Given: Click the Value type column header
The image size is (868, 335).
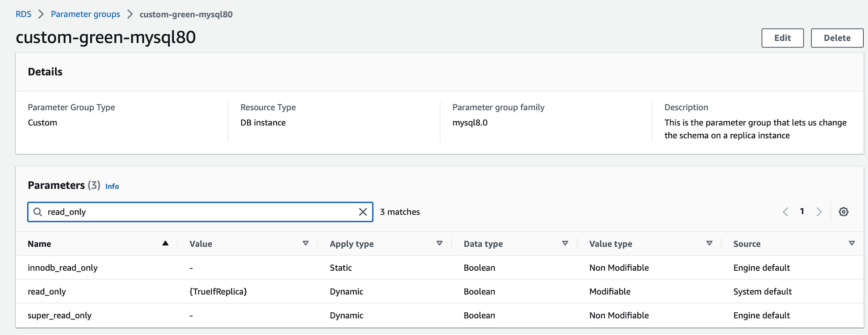Looking at the screenshot, I should 610,244.
